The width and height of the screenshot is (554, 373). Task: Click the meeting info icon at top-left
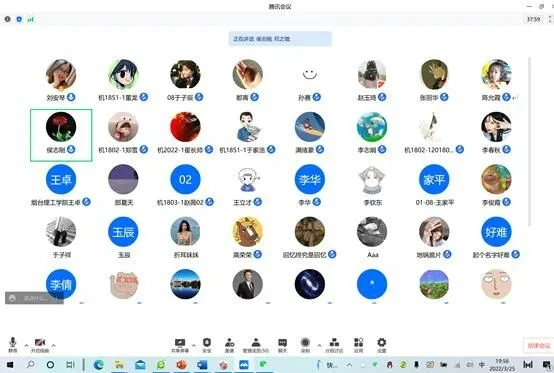7,19
